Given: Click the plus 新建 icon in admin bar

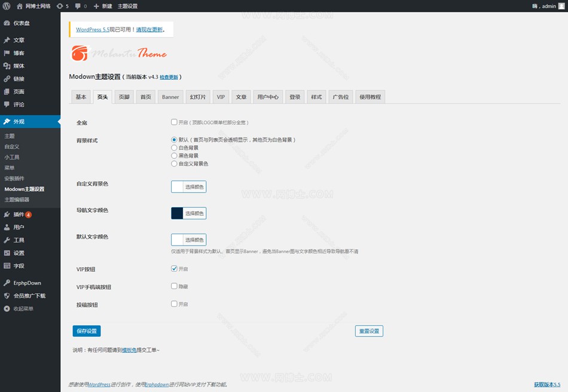Looking at the screenshot, I should (96, 6).
